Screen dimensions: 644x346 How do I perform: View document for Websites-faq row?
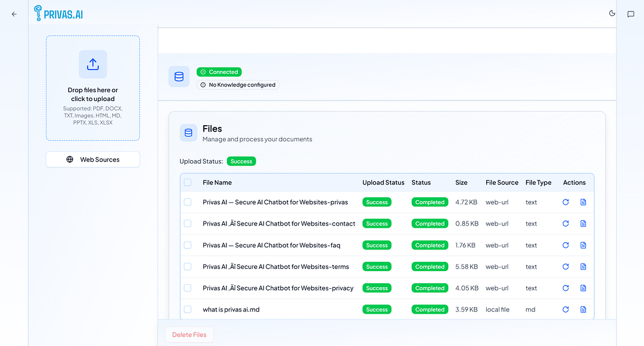[583, 245]
